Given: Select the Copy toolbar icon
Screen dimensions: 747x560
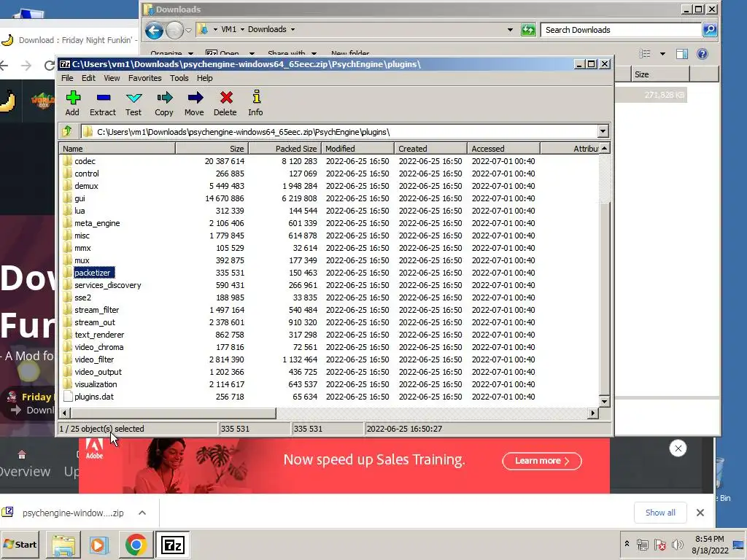Looking at the screenshot, I should point(164,98).
